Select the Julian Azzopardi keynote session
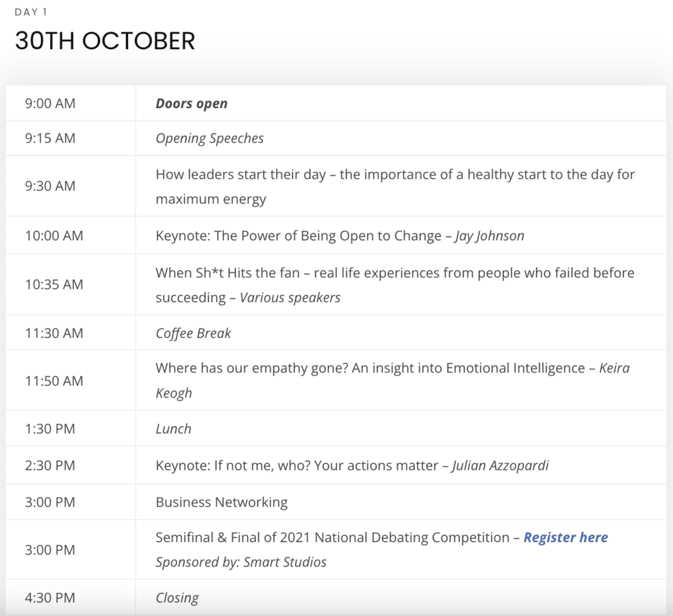The width and height of the screenshot is (673, 616). [352, 465]
